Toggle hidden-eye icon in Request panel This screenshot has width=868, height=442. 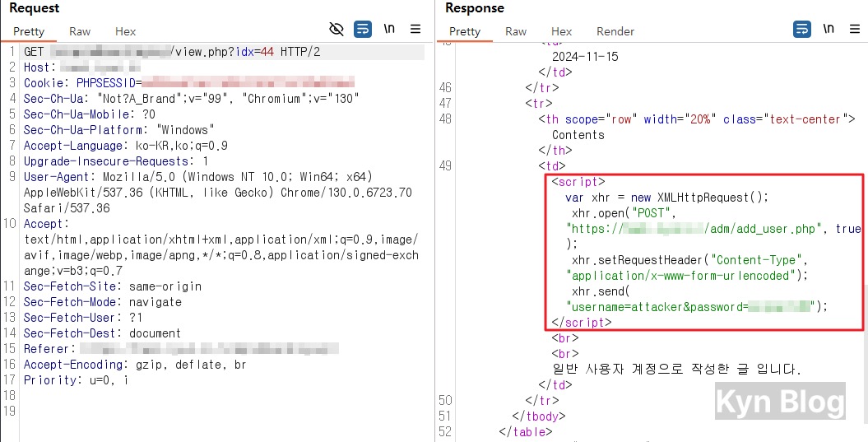[336, 29]
